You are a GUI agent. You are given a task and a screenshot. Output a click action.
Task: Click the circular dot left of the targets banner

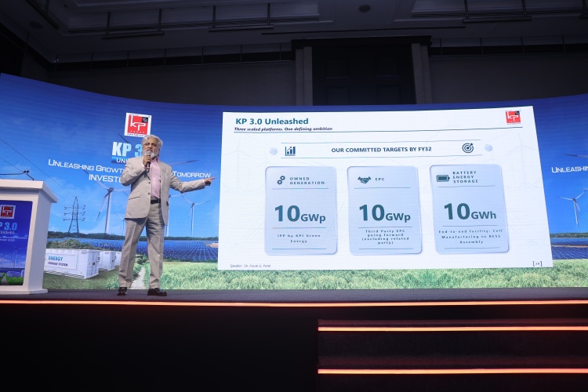pos(274,151)
